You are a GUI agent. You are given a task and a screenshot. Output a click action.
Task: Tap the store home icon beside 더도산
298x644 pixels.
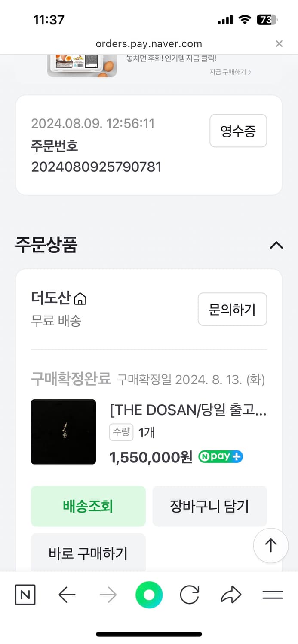point(80,298)
